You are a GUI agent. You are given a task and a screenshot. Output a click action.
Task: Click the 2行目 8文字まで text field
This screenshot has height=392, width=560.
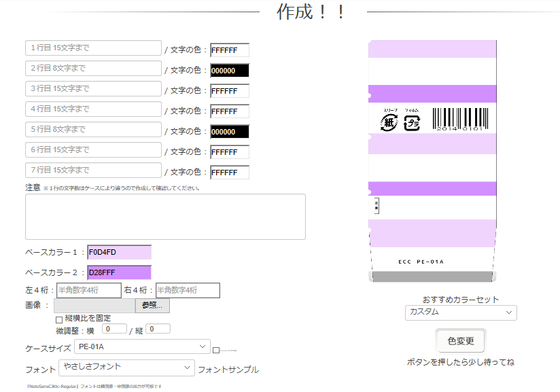93,68
